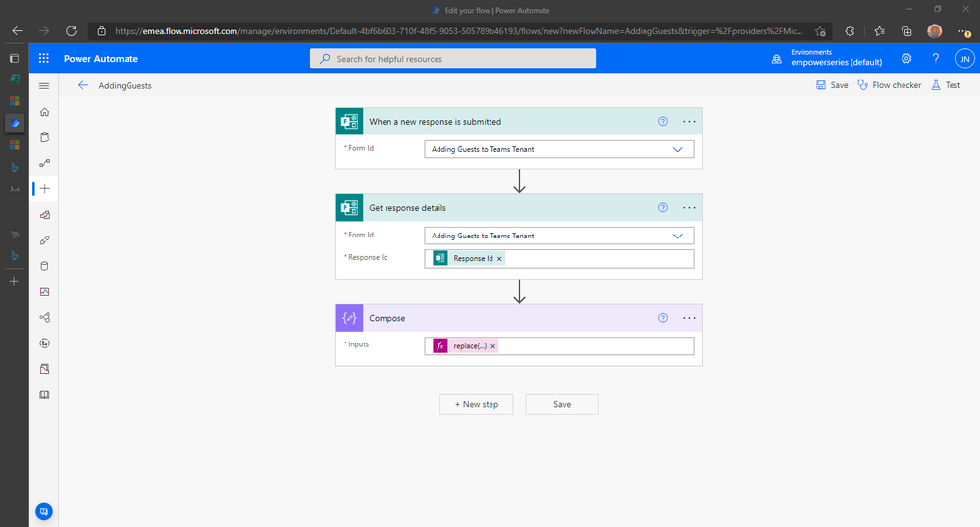
Task: Click the Response Id input field
Action: click(x=559, y=258)
